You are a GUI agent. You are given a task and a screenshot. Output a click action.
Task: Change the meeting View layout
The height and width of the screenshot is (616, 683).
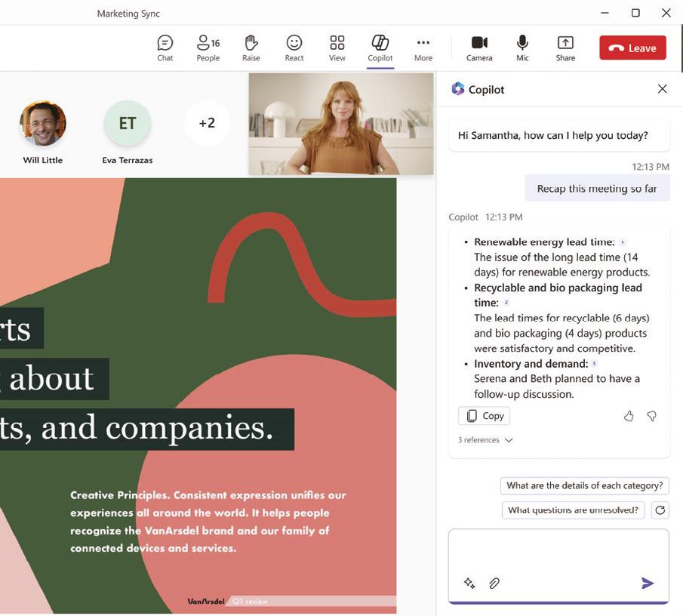coord(337,48)
